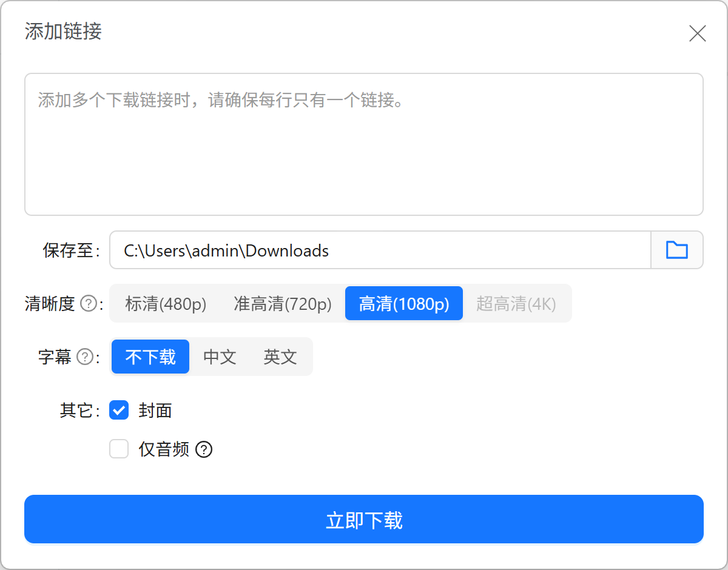
Task: Uncheck the 封面 checkbox
Action: click(x=119, y=411)
